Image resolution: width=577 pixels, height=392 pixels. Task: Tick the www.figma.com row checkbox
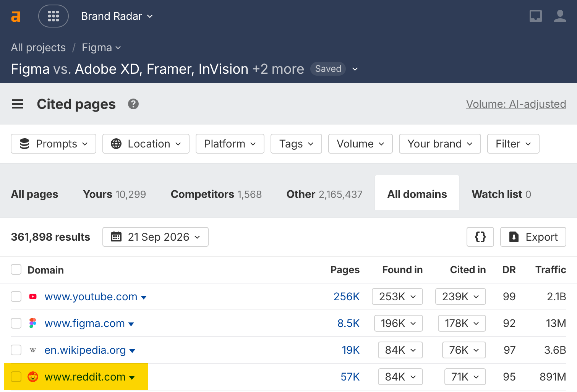tap(16, 323)
